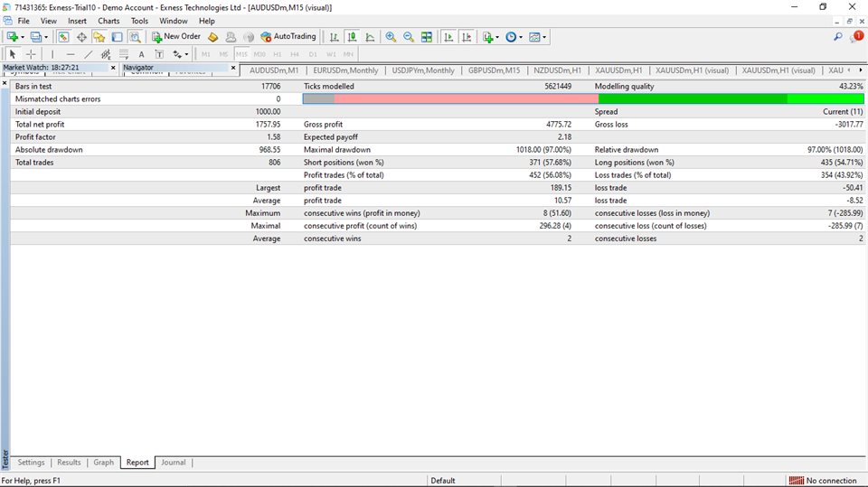This screenshot has height=487, width=868.
Task: Select the W1 timeframe button
Action: point(331,54)
